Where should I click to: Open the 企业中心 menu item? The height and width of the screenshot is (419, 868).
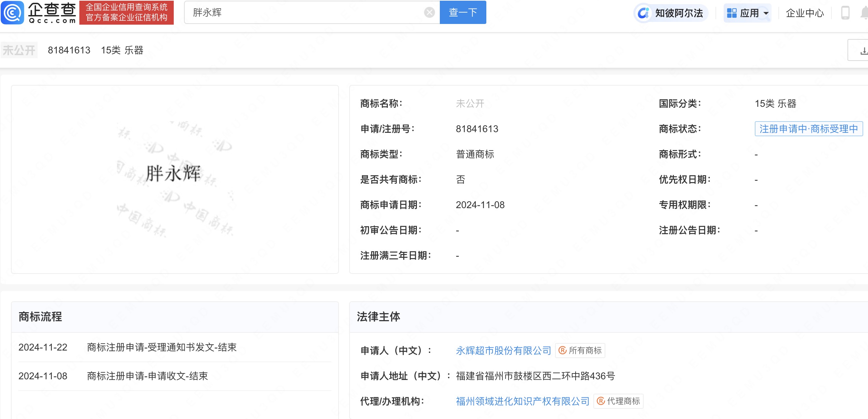[x=804, y=12]
